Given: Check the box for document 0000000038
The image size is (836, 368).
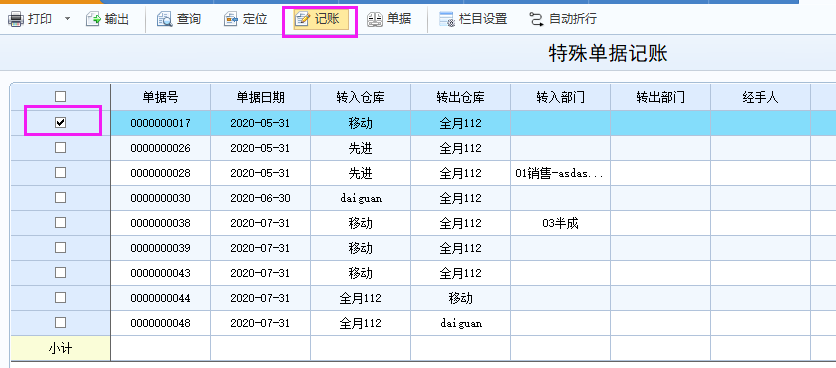Looking at the screenshot, I should 60,222.
